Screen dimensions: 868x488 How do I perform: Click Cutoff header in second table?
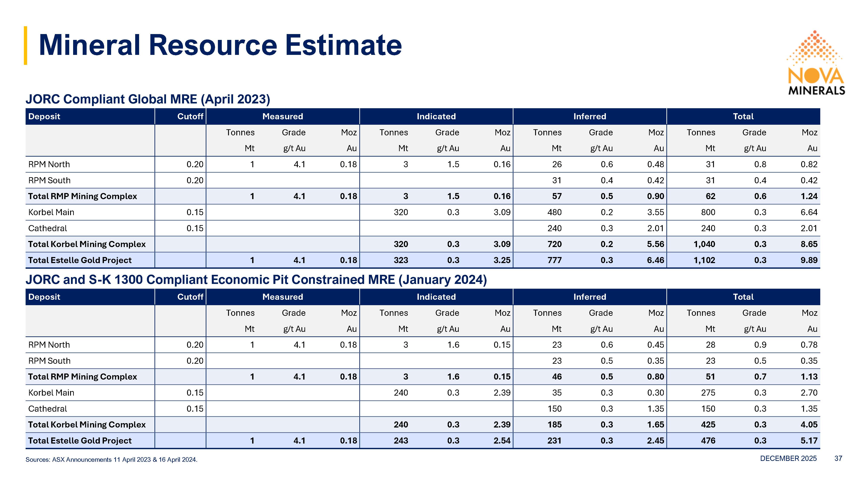tap(190, 297)
